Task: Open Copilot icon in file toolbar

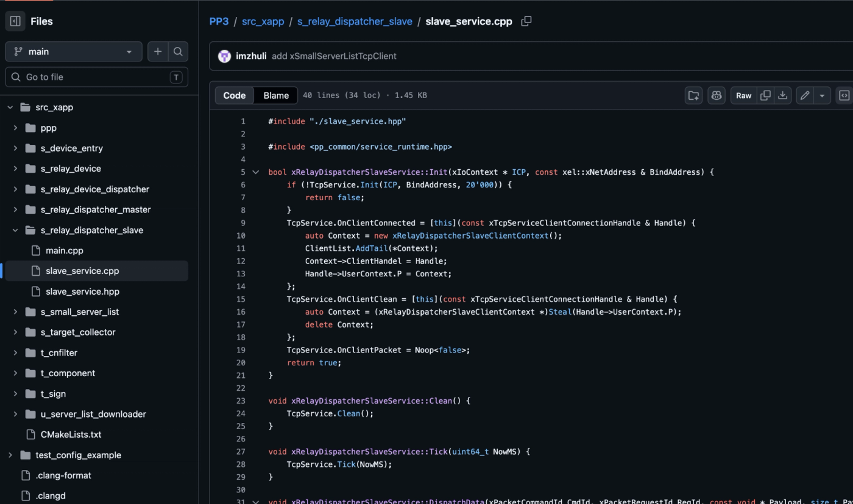Action: click(x=717, y=96)
